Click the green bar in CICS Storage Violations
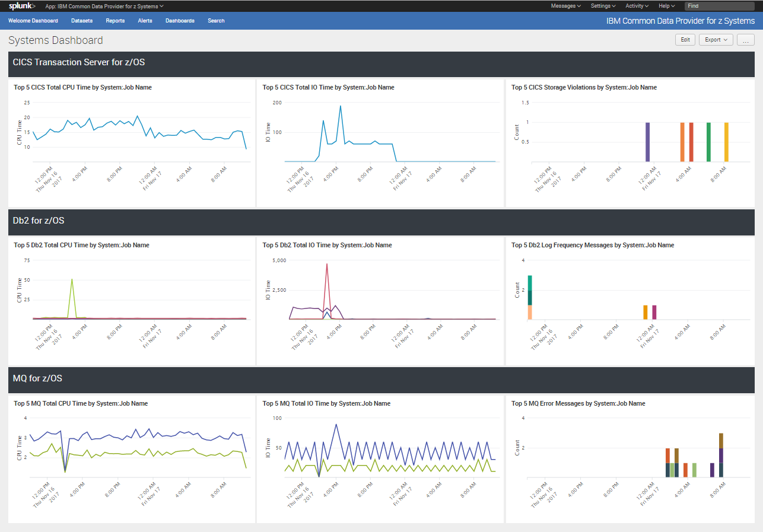Viewport: 763px width, 532px height. 708,142
